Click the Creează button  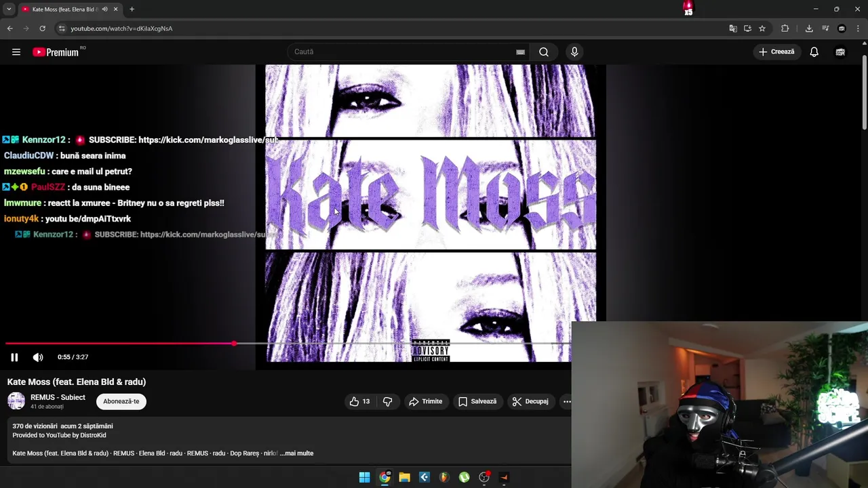tap(776, 52)
